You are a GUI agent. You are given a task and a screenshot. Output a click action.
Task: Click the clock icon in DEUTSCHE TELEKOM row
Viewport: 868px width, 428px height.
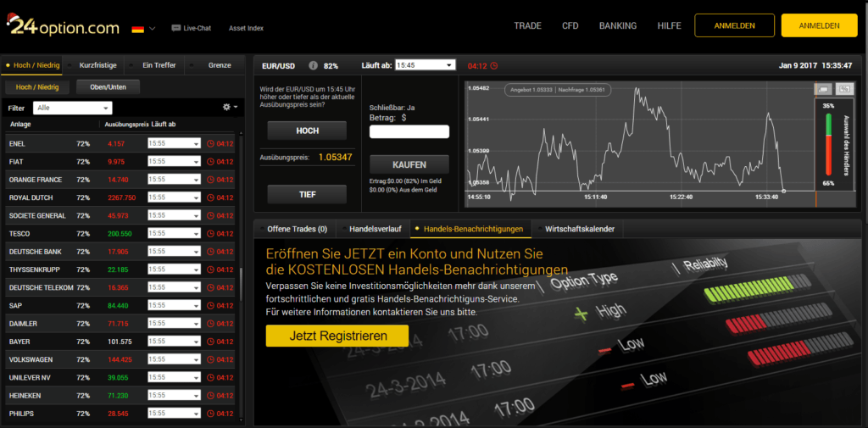(210, 288)
